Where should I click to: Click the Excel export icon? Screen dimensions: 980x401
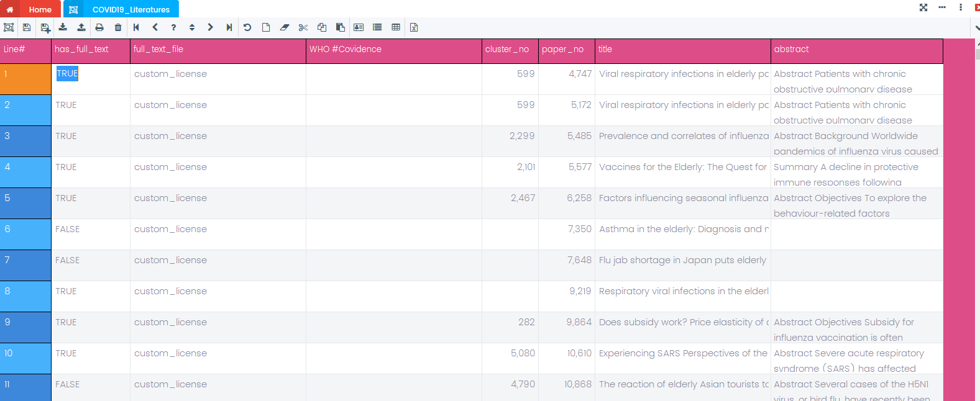414,27
